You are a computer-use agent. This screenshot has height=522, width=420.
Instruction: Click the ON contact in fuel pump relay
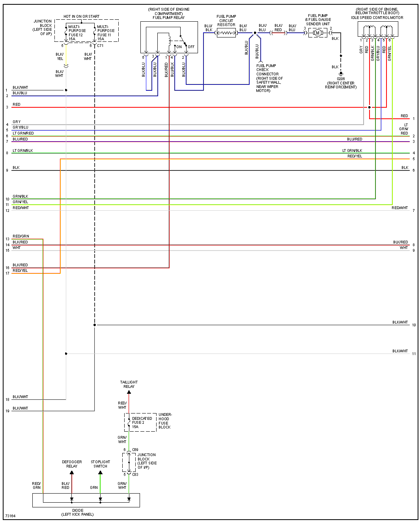(179, 47)
